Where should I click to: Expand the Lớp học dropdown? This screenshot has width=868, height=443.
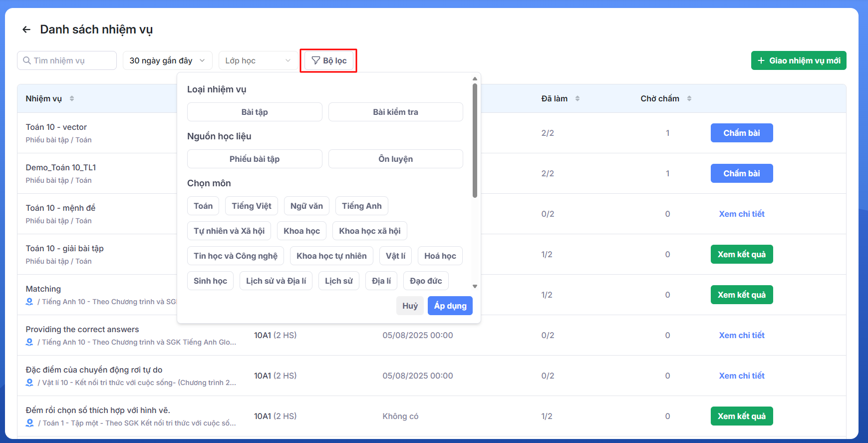pyautogui.click(x=258, y=60)
